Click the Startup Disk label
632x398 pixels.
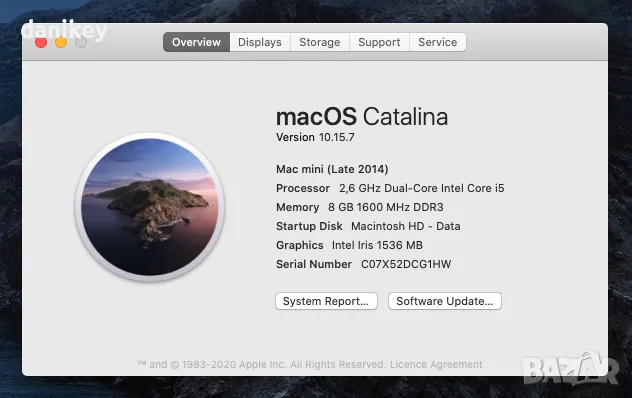tap(309, 226)
